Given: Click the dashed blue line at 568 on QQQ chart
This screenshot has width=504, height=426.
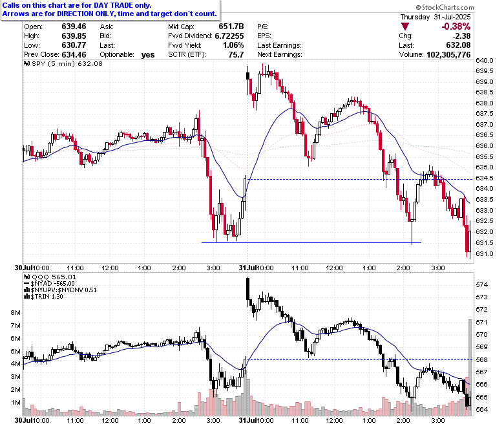Looking at the screenshot, I should click(x=360, y=359).
